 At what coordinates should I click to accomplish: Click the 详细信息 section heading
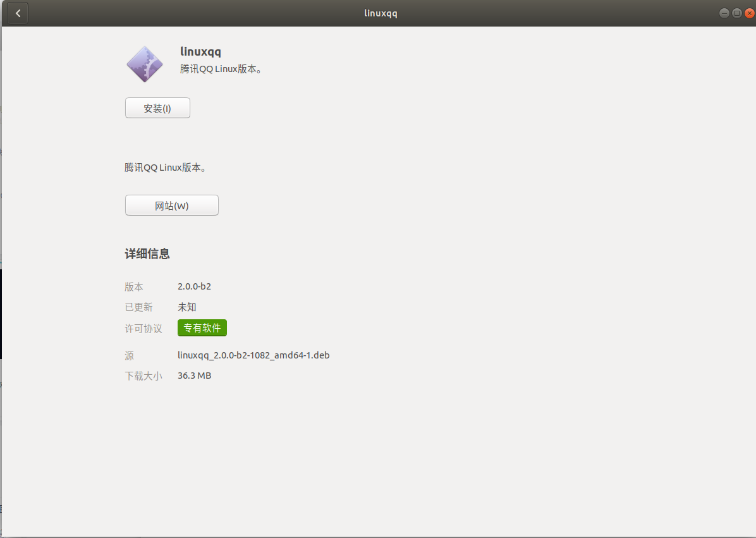pos(147,254)
